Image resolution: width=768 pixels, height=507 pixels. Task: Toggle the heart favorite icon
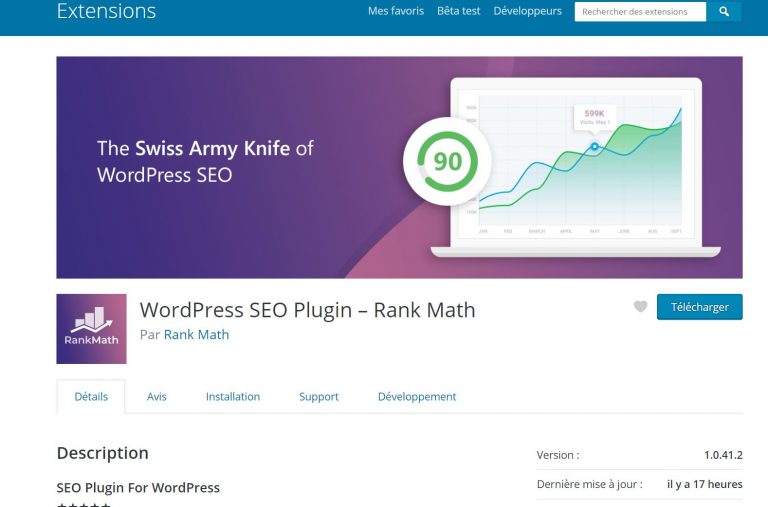point(640,306)
